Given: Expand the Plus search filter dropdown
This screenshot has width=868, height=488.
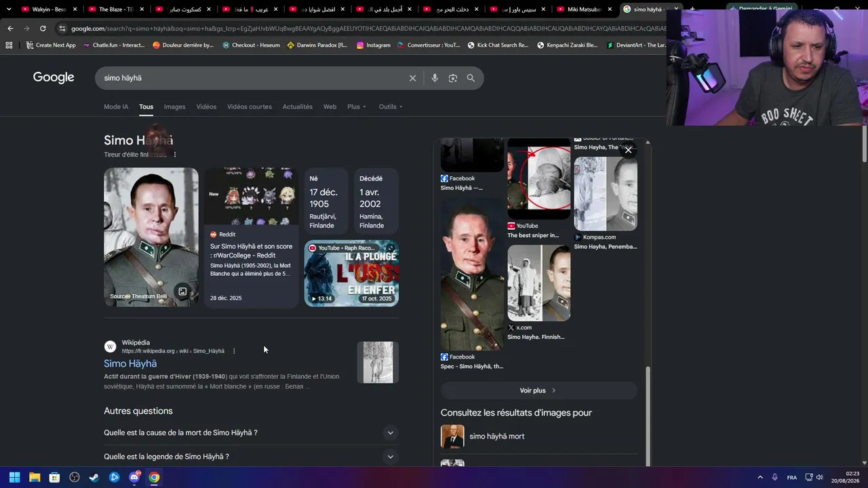Looking at the screenshot, I should pos(357,106).
